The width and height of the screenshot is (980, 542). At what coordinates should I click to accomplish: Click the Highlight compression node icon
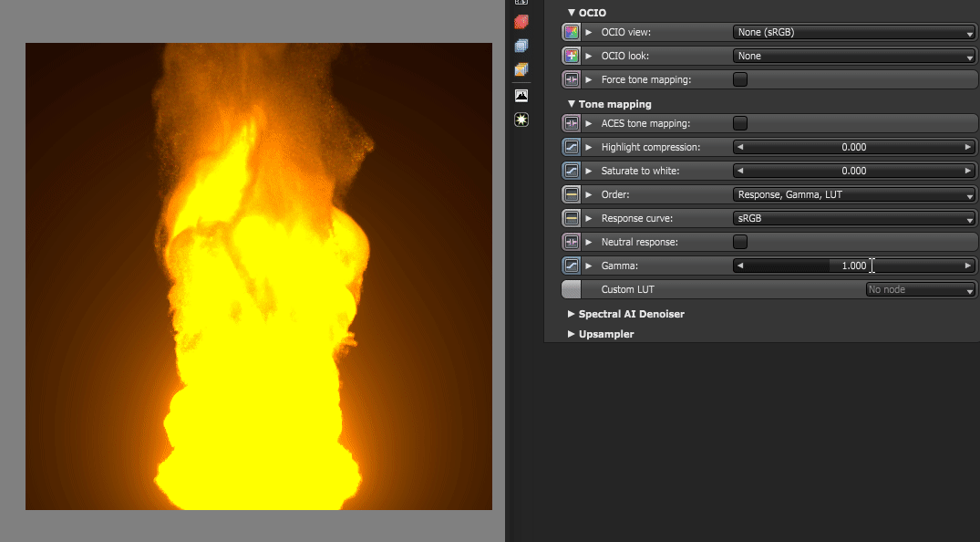click(x=572, y=147)
